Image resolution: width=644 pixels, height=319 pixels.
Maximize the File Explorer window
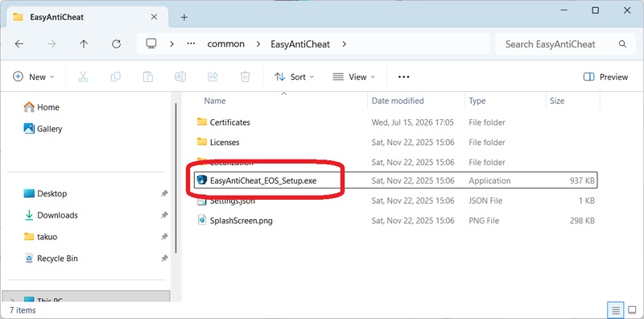(x=595, y=10)
